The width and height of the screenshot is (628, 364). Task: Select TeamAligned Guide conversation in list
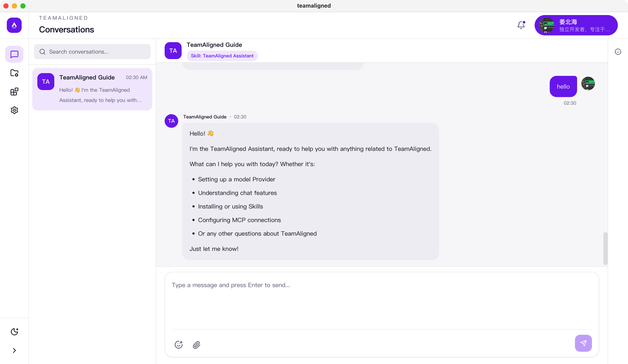92,89
